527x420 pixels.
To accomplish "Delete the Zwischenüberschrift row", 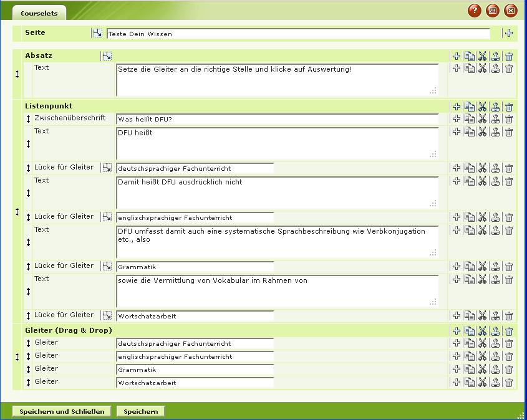I will (x=509, y=118).
